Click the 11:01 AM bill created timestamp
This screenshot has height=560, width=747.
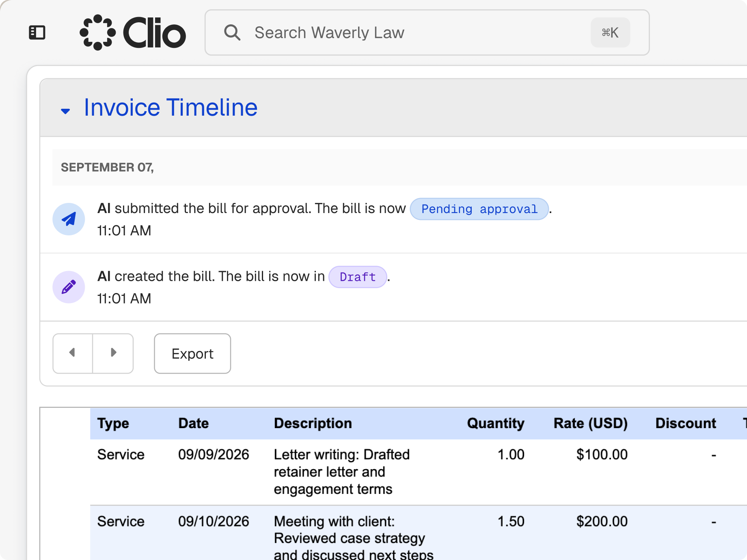pyautogui.click(x=124, y=299)
